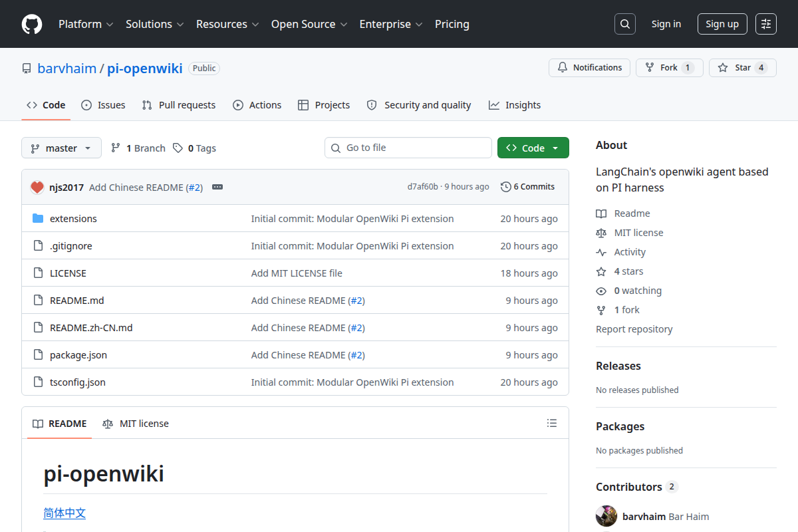Open commit hash d7af60b
The image size is (798, 532).
(x=423, y=187)
